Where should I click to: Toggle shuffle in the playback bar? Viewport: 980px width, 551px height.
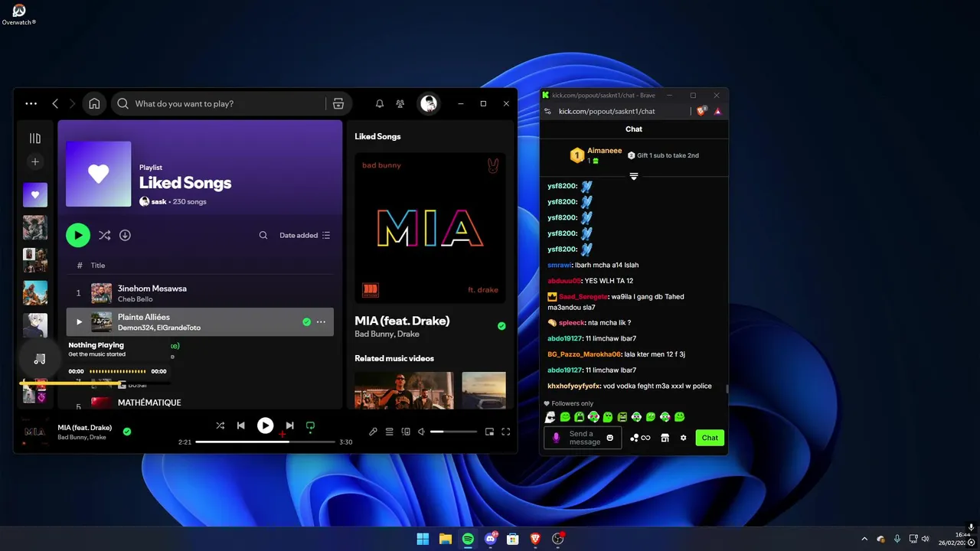(220, 425)
